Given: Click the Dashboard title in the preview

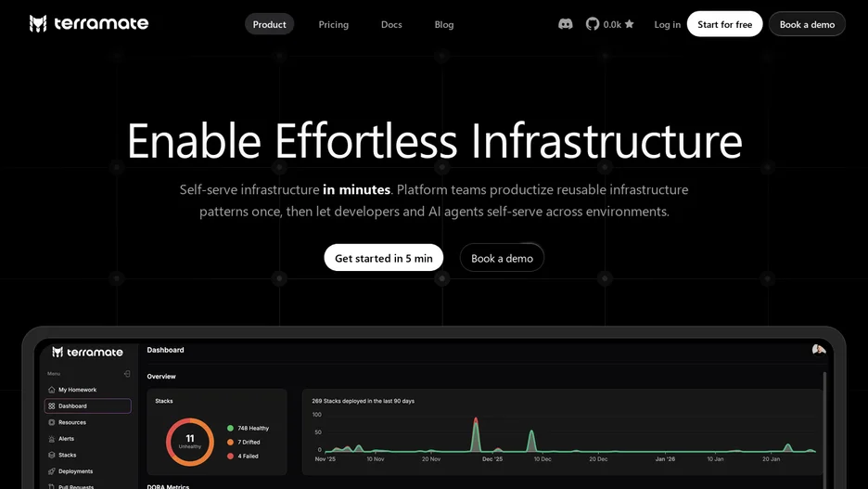Looking at the screenshot, I should 165,350.
